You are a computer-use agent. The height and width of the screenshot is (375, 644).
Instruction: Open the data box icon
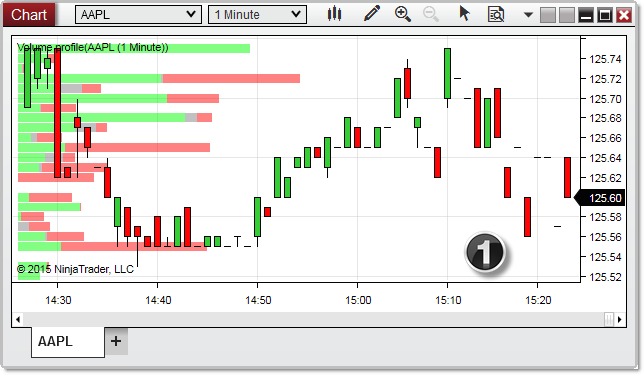click(496, 14)
